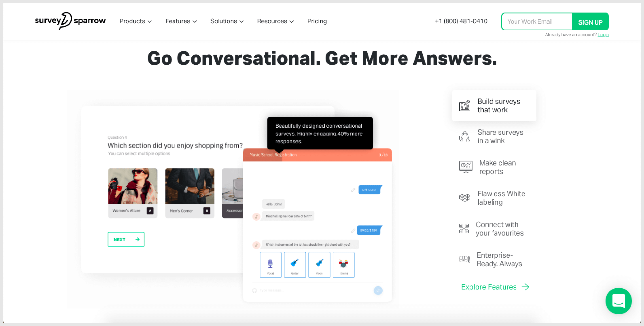Click the Login link
The width and height of the screenshot is (644, 326).
pos(603,34)
